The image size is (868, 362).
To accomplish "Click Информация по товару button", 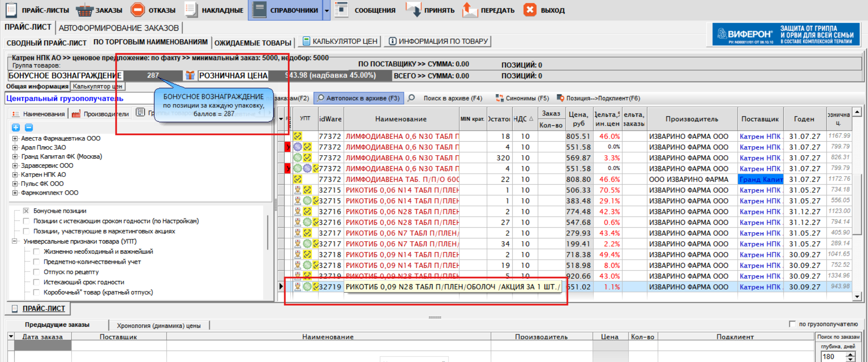I will [438, 41].
